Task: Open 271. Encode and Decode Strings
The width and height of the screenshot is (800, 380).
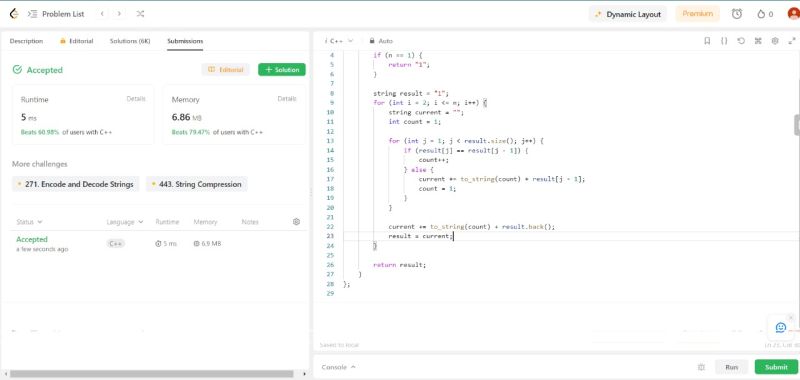Action: [x=76, y=184]
